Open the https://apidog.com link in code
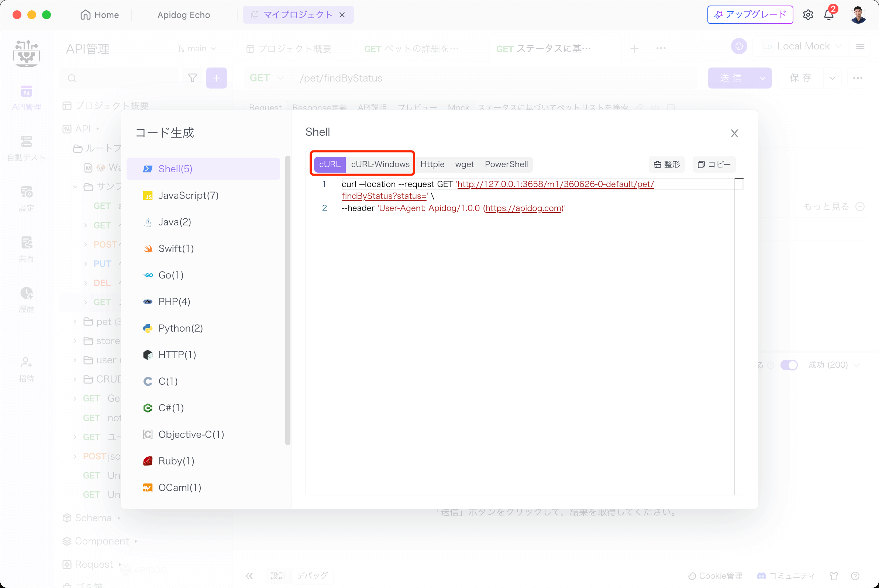Viewport: 879px width, 588px height. (x=523, y=208)
